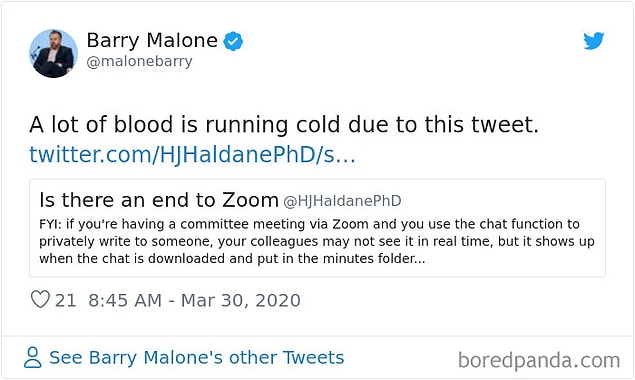See Barry Malone's other Tweets
The width and height of the screenshot is (635, 380).
196,357
